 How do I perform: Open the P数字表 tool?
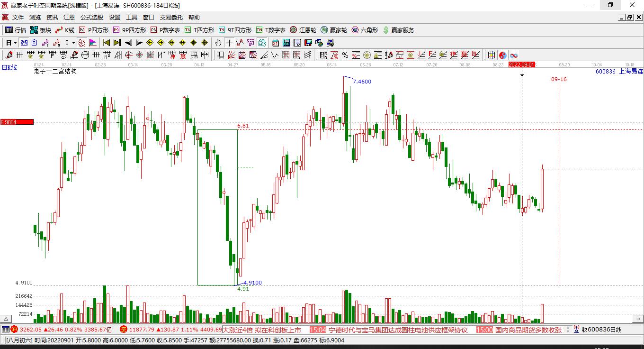165,30
